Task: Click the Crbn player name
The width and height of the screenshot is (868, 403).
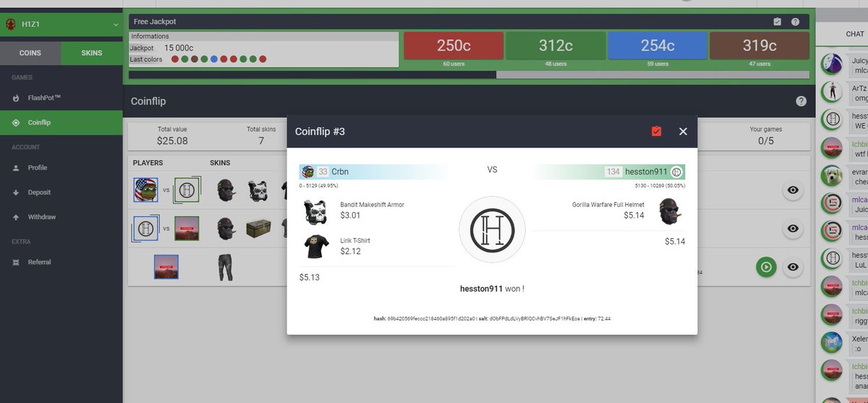Action: pyautogui.click(x=340, y=171)
